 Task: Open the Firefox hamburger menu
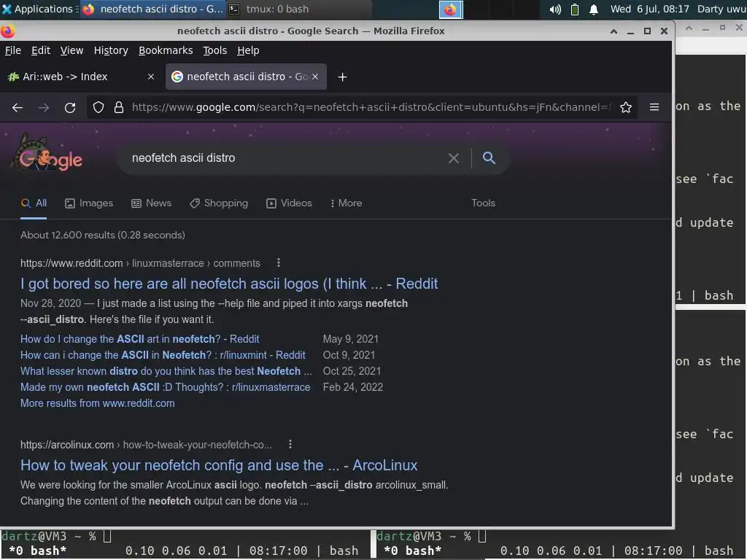coord(654,108)
